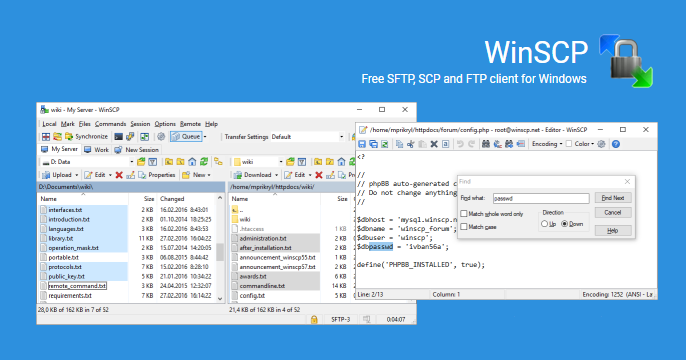Click the Open in PuTTY icon

[130, 136]
